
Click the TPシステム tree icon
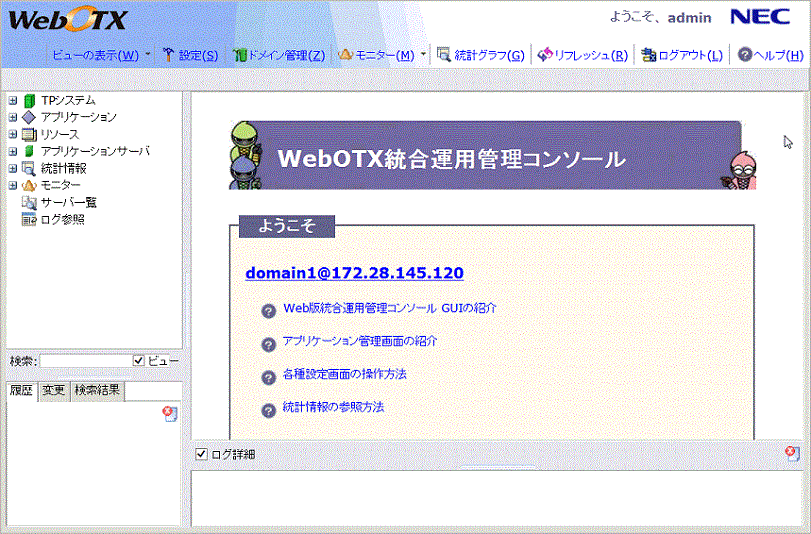(29, 100)
